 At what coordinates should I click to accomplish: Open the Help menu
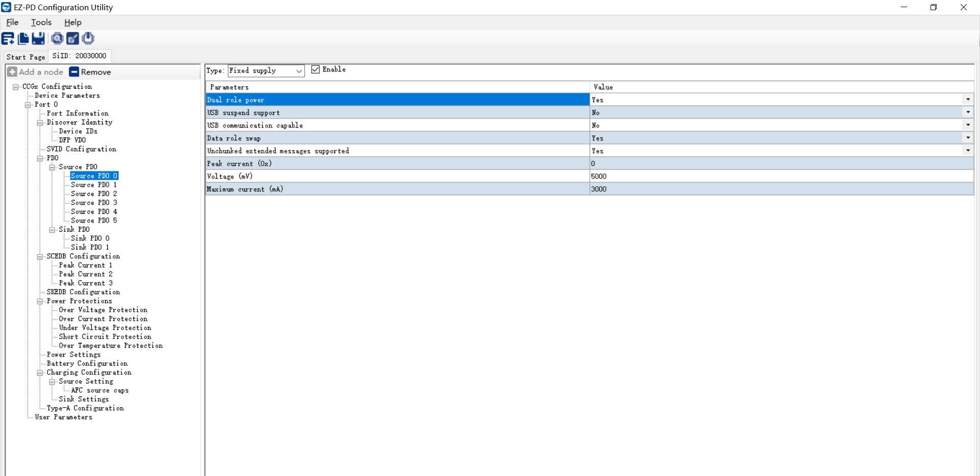(x=73, y=22)
